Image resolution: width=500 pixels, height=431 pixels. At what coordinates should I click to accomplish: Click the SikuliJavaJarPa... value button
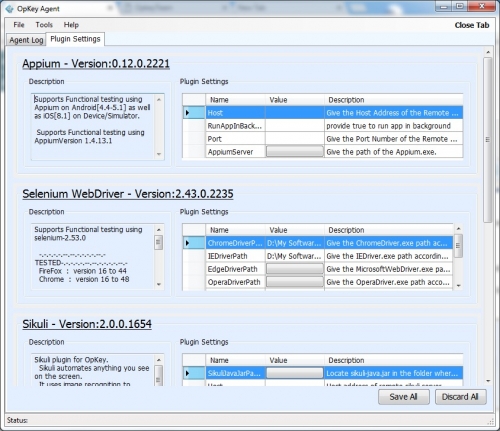coord(295,373)
